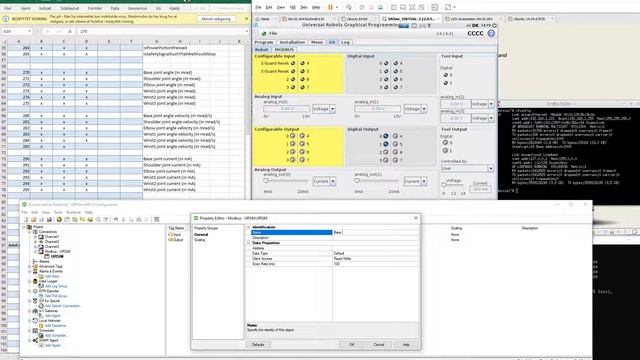640x360 pixels.
Task: Click Aktivér redigering button in Excel
Action: 216,19
